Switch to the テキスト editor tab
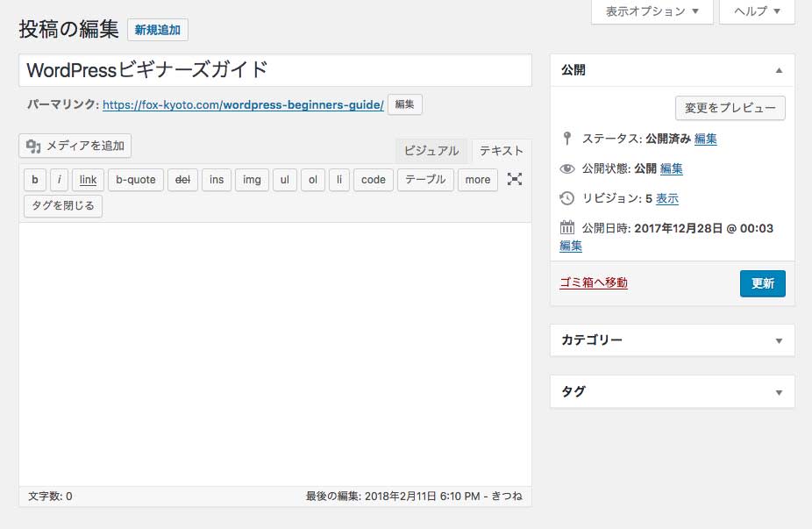The image size is (812, 529). [x=502, y=151]
